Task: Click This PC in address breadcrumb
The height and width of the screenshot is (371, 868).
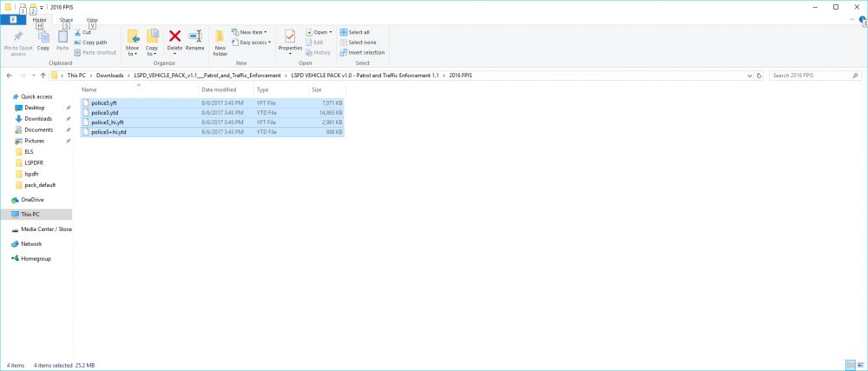Action: (x=76, y=76)
